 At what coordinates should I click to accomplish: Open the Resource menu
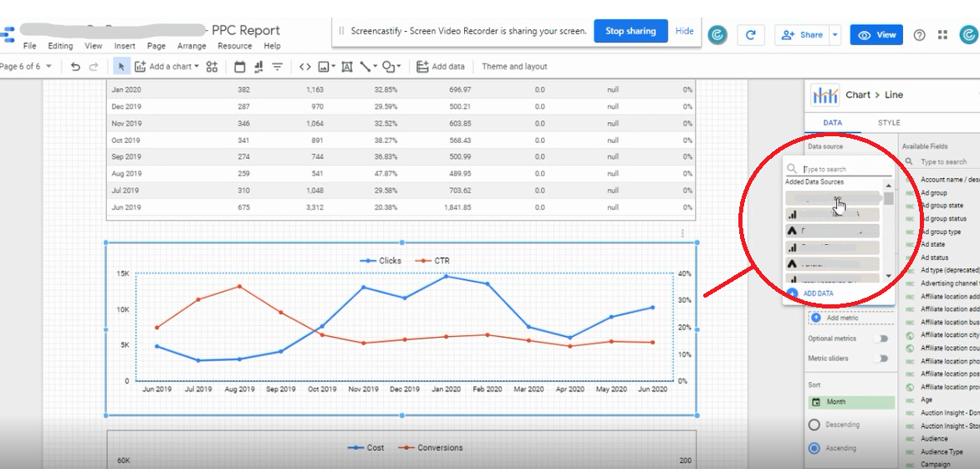pyautogui.click(x=234, y=46)
